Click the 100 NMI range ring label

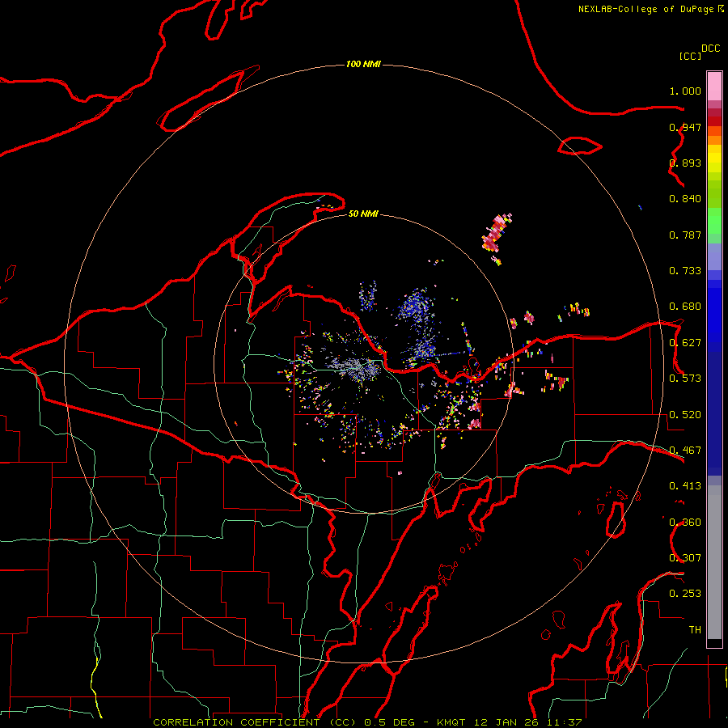pyautogui.click(x=363, y=64)
